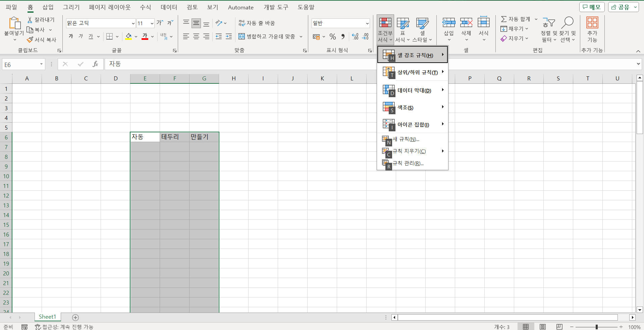This screenshot has width=644, height=330.
Task: Click the decrease indent icon
Action: (219, 36)
